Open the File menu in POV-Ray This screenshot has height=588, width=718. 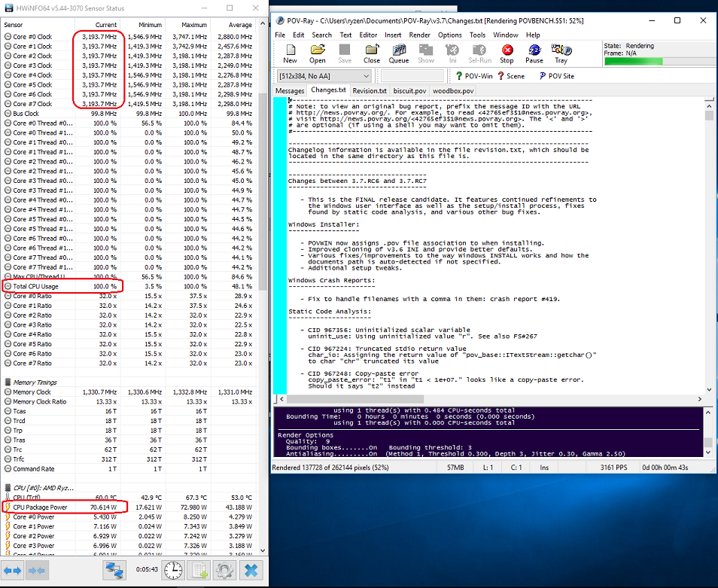280,35
